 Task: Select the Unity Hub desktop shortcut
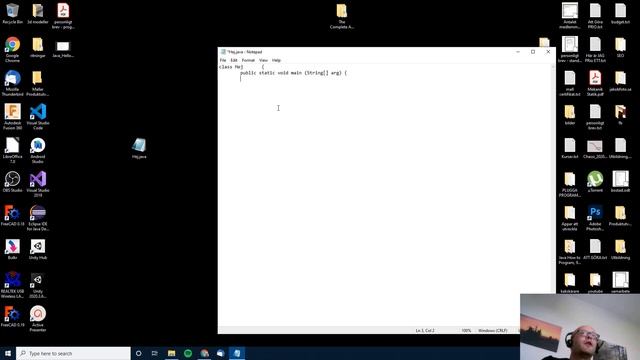pos(38,249)
